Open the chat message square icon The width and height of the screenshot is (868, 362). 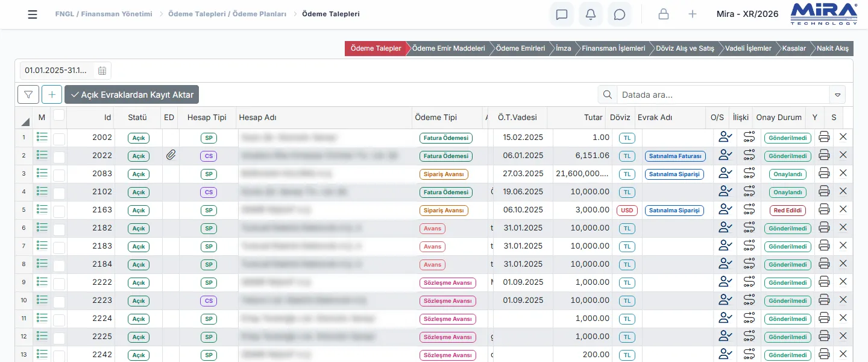click(562, 14)
